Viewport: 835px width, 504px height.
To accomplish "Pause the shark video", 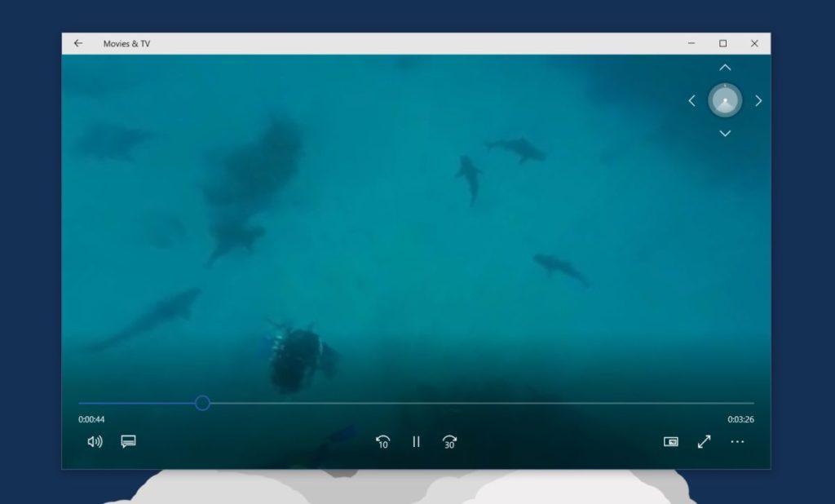I will (416, 441).
